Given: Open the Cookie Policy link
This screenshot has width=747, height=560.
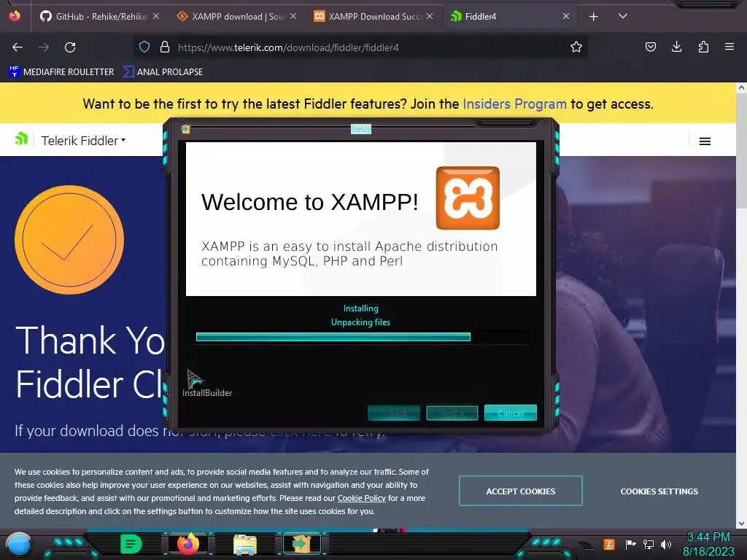Looking at the screenshot, I should pyautogui.click(x=361, y=498).
